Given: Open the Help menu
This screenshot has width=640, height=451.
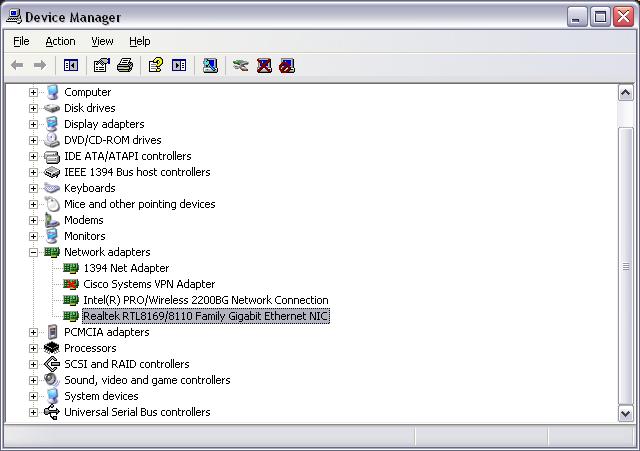Looking at the screenshot, I should (x=140, y=41).
